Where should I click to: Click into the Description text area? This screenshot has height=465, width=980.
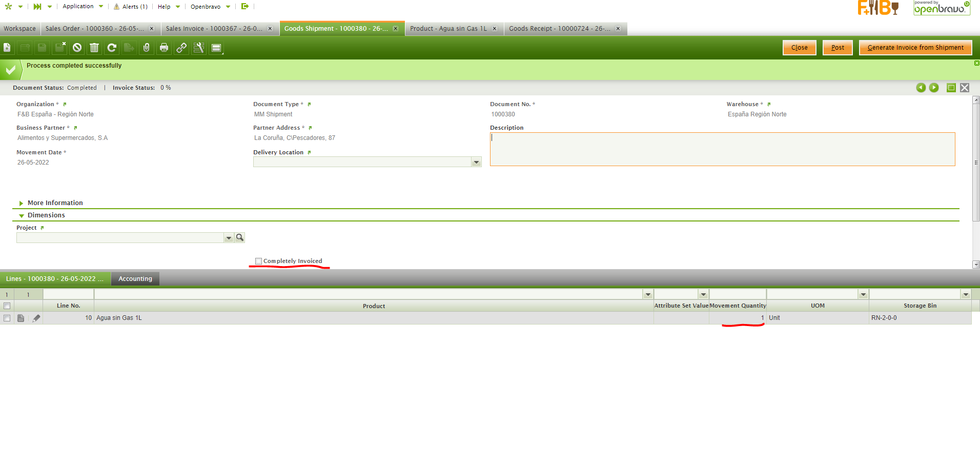[722, 149]
